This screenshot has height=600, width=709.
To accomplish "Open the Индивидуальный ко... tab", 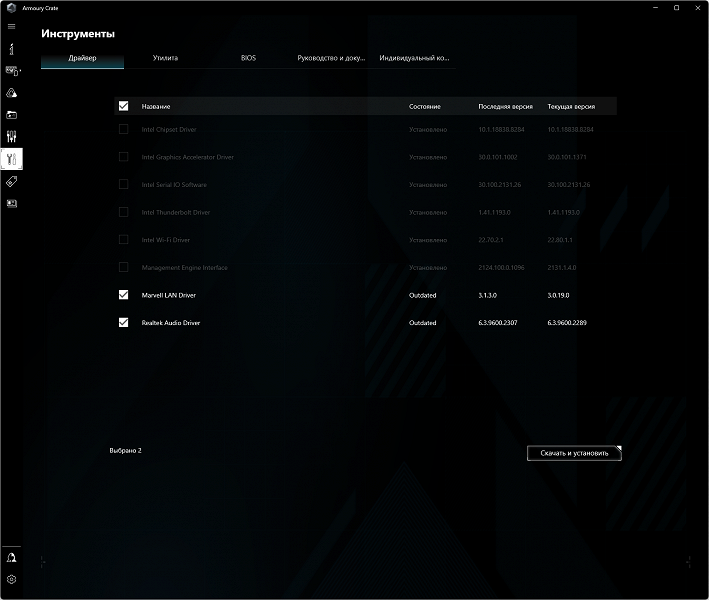I will [x=414, y=58].
